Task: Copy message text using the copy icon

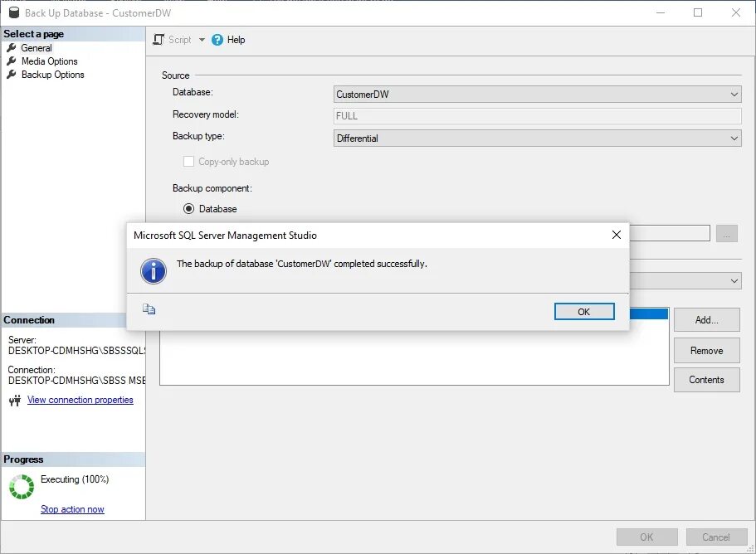Action: pos(149,309)
